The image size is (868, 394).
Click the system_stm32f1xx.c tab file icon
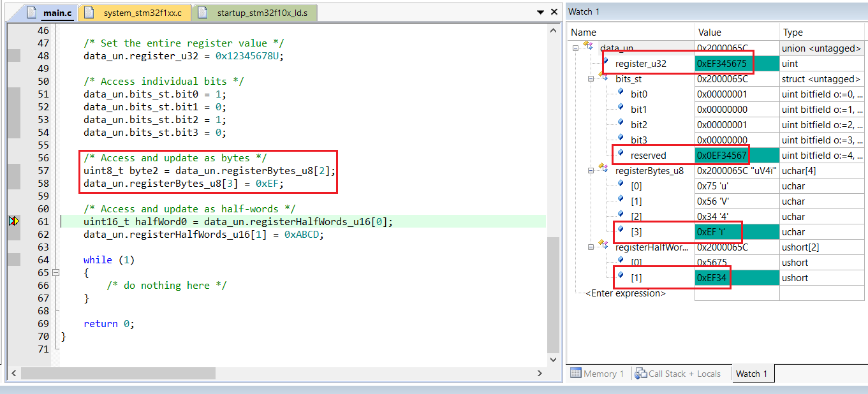(91, 13)
